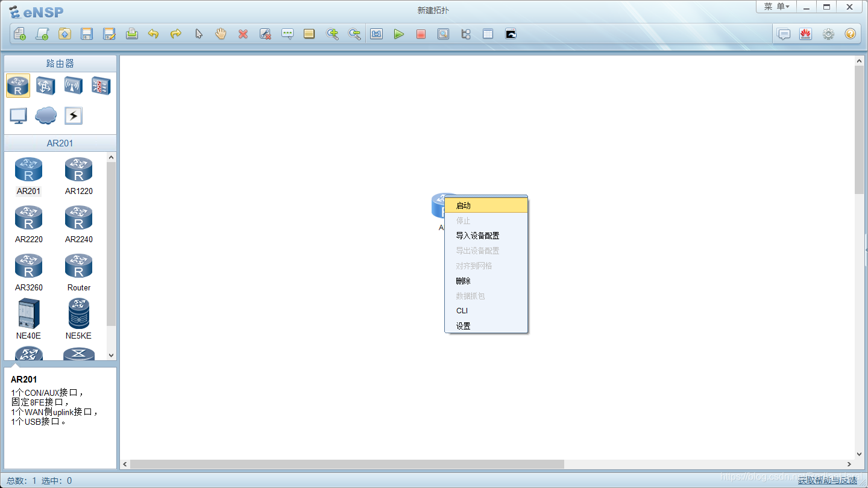Image resolution: width=868 pixels, height=488 pixels.
Task: Select the Firewall device category
Action: pyautogui.click(x=101, y=86)
